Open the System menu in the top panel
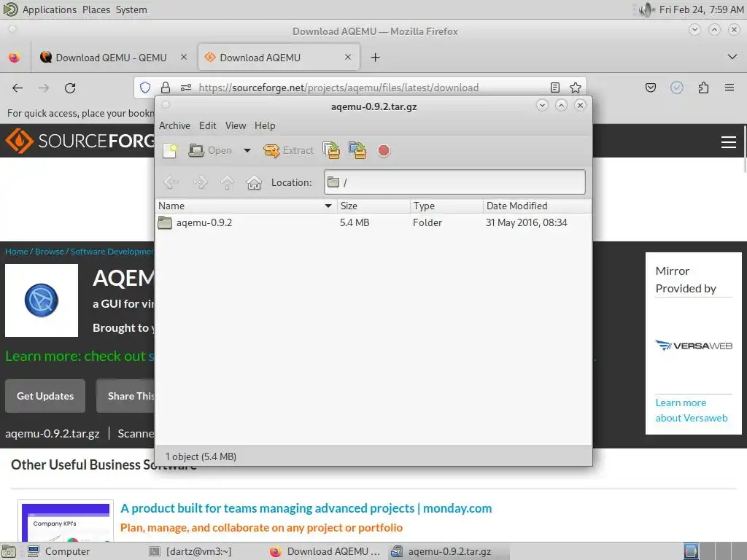The height and width of the screenshot is (560, 747). pos(131,9)
